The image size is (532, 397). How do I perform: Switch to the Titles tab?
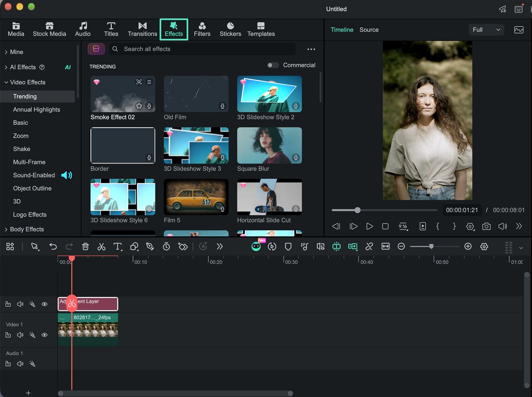[111, 29]
